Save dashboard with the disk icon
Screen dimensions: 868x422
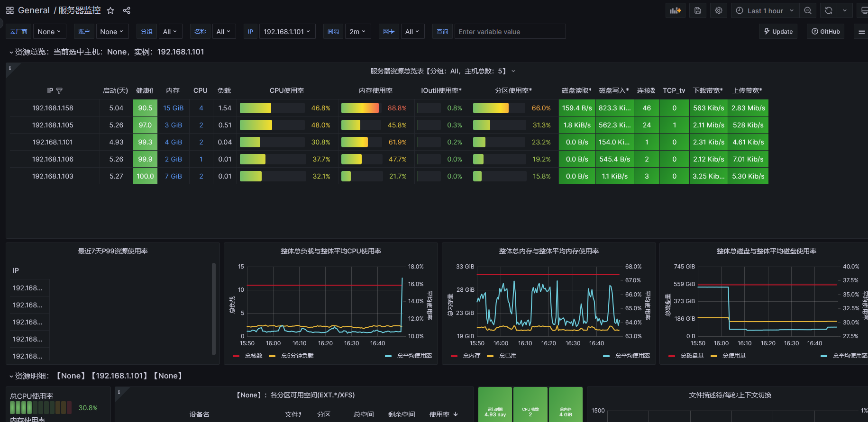coord(698,10)
